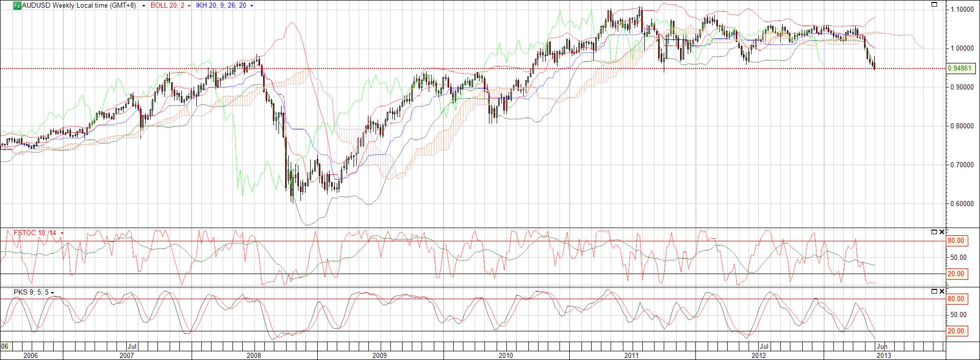Click the current price label 0.94861
The image size is (980, 360).
[962, 69]
